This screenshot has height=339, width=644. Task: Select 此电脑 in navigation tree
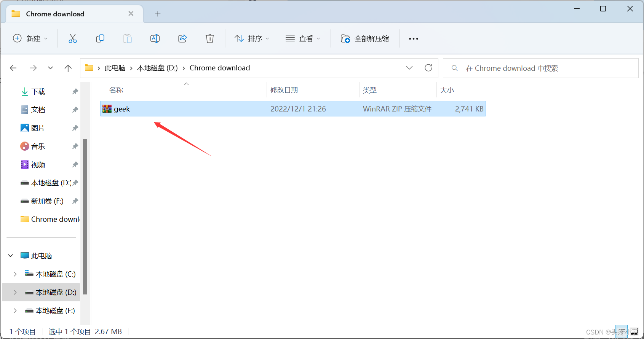[x=42, y=256]
